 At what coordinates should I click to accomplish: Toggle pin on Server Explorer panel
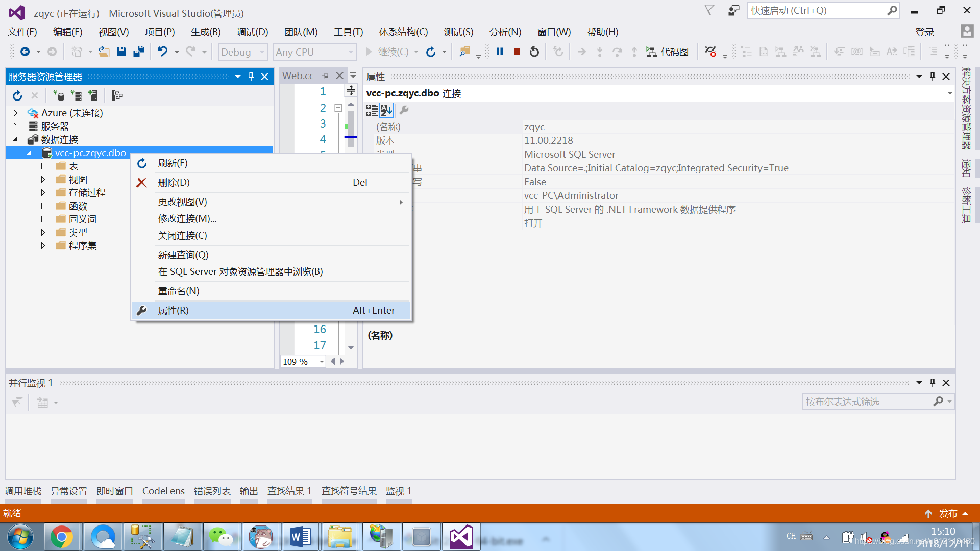click(x=251, y=77)
